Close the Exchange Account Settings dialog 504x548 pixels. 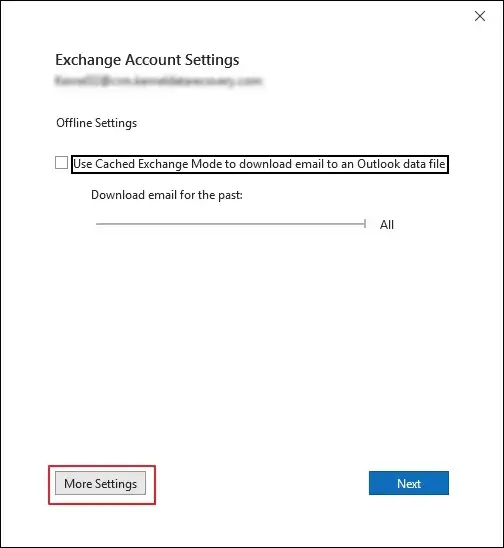pyautogui.click(x=480, y=16)
